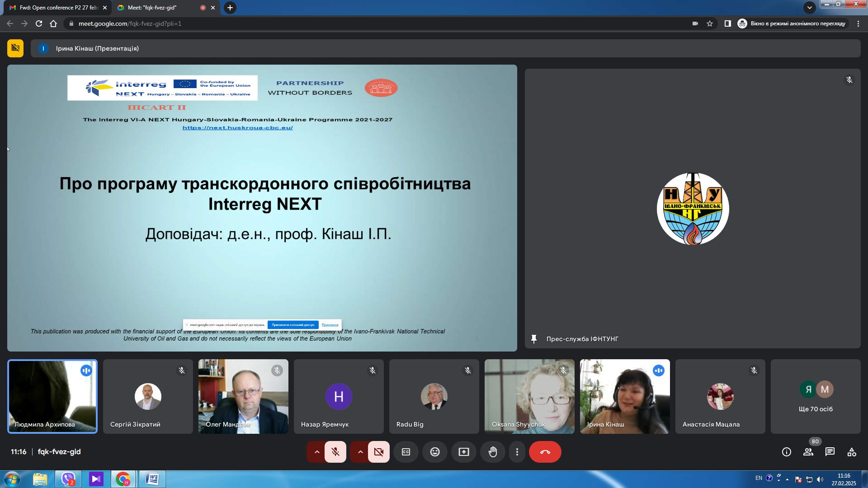
Task: Click the present screen icon
Action: point(464,452)
